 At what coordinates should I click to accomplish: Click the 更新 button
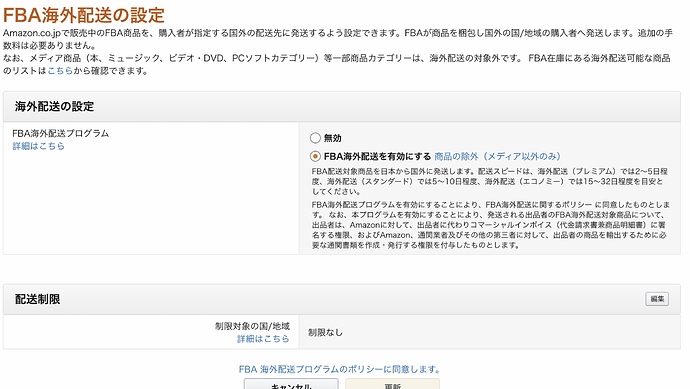click(393, 384)
